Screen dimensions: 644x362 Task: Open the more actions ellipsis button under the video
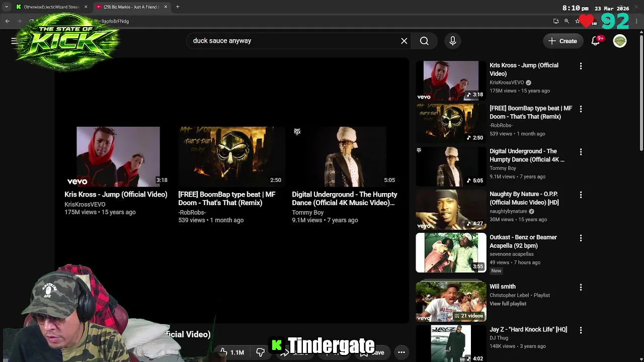tap(401, 352)
